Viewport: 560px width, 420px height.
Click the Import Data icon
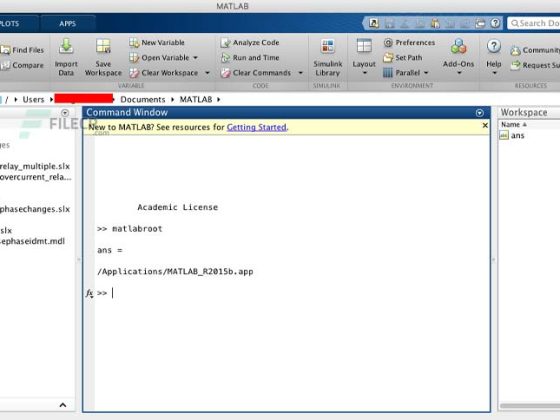tap(66, 46)
